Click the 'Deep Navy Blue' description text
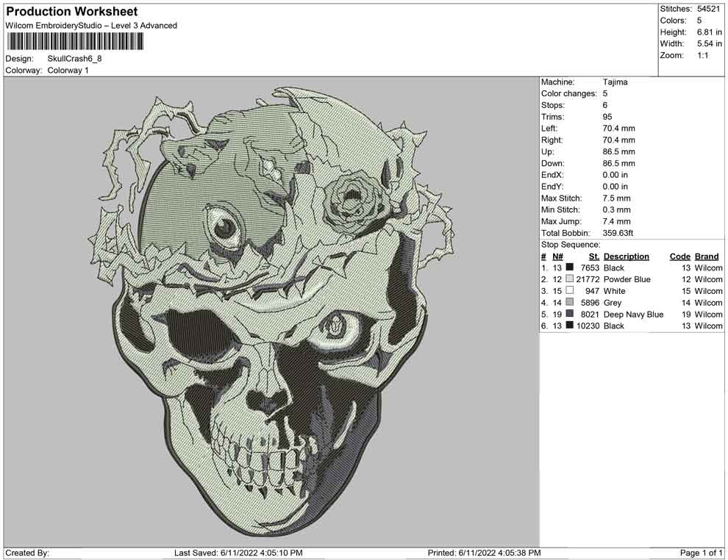Screen dimensions: 728x560 point(633,314)
